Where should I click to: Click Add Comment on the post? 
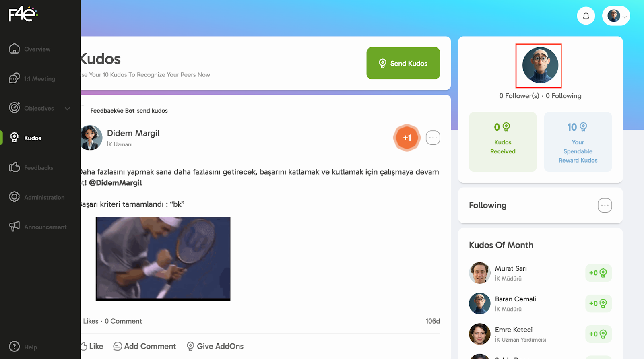144,346
